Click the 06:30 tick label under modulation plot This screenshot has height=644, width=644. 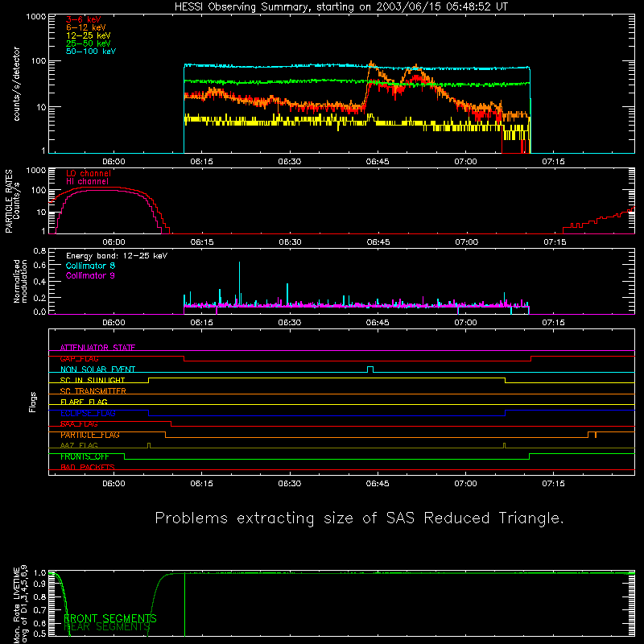tap(290, 323)
